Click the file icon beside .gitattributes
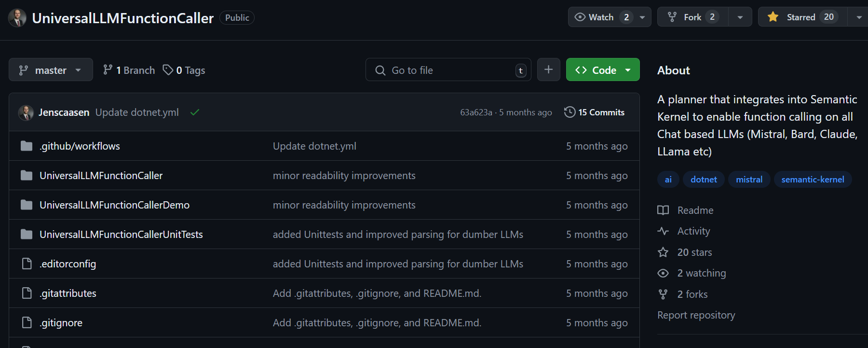This screenshot has height=348, width=868. pos(27,293)
